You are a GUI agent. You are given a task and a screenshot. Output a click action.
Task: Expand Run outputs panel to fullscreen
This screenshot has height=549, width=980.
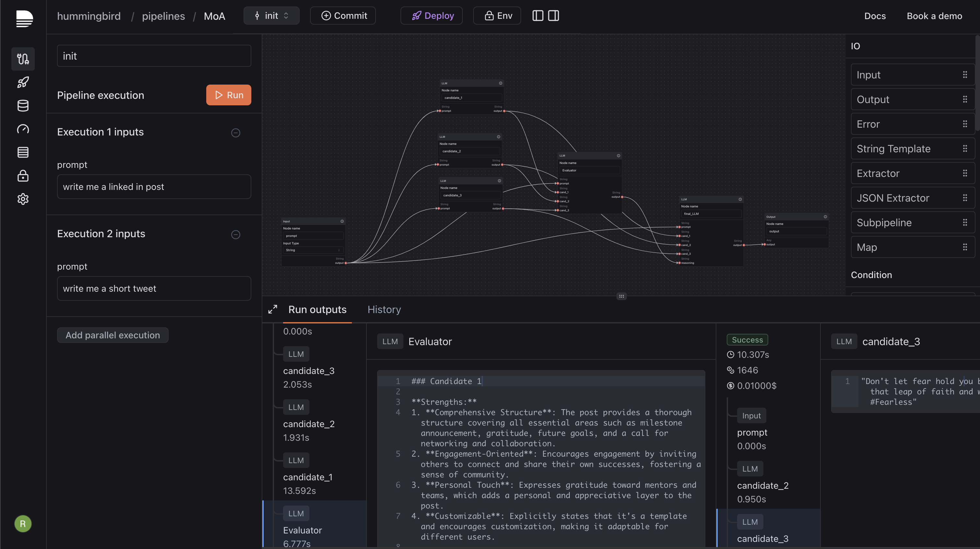[x=273, y=310]
